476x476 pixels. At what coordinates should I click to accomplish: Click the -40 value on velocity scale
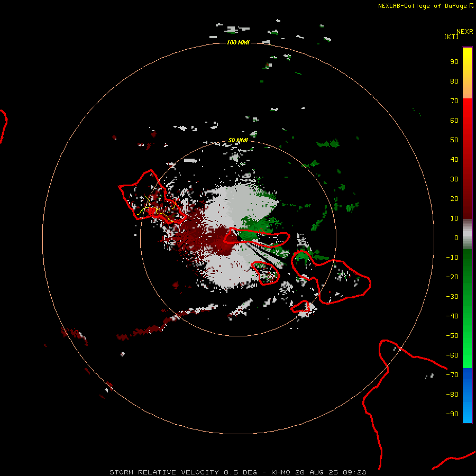click(452, 316)
